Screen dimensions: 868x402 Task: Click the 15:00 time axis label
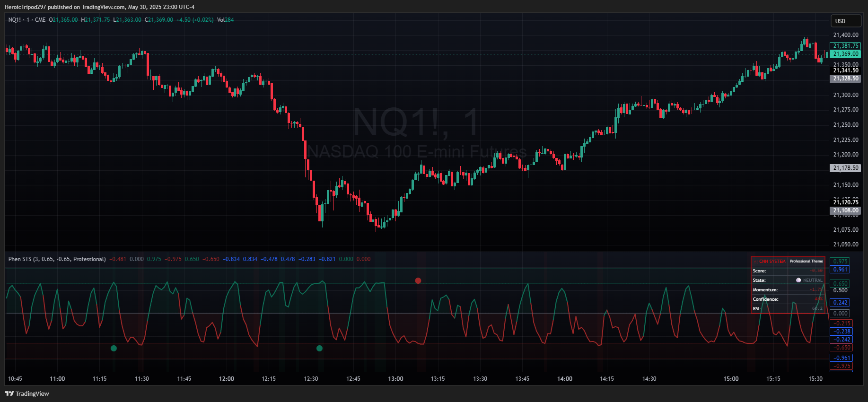(x=731, y=379)
